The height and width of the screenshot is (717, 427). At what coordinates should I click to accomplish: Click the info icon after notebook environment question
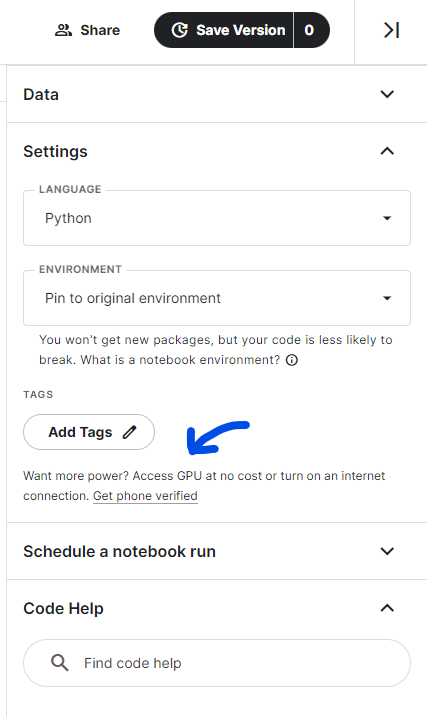pyautogui.click(x=292, y=360)
